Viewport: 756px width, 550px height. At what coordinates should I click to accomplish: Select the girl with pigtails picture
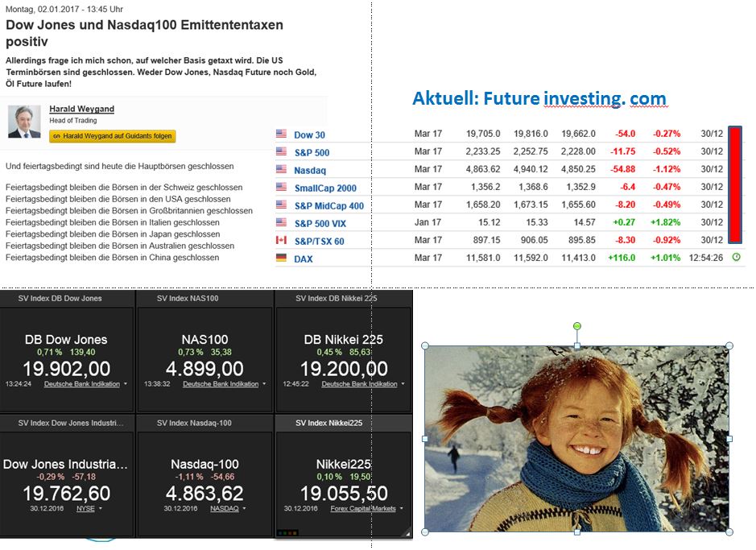(x=576, y=439)
